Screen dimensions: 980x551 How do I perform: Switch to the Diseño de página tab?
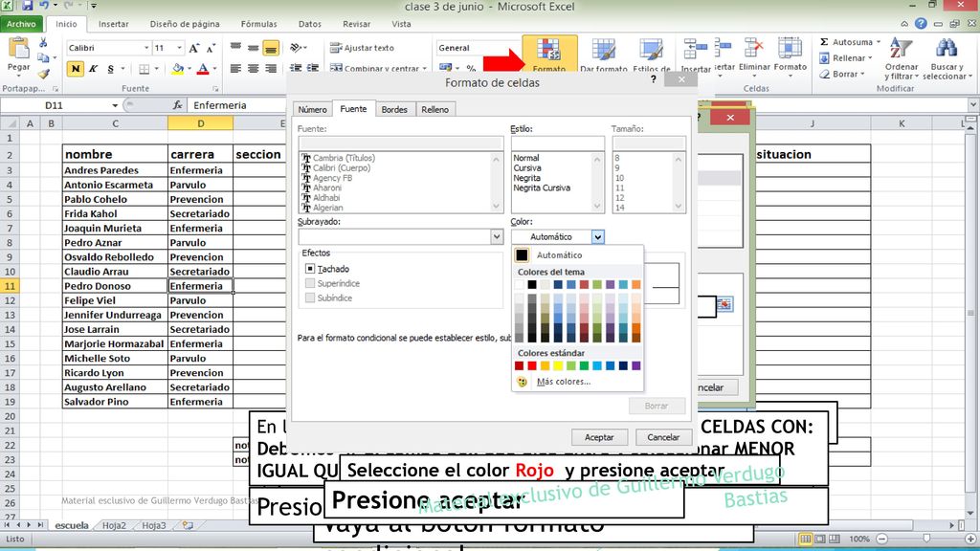185,24
